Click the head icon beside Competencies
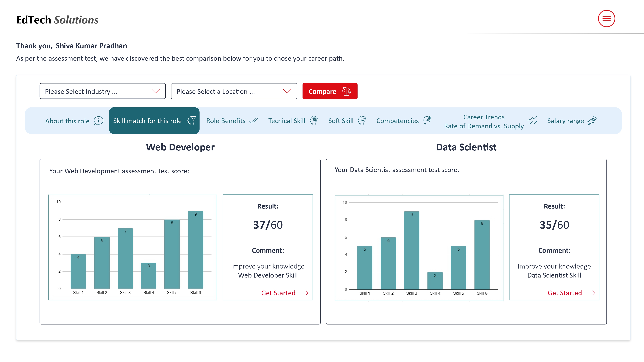Viewport: 644px width, 362px height. pyautogui.click(x=427, y=120)
